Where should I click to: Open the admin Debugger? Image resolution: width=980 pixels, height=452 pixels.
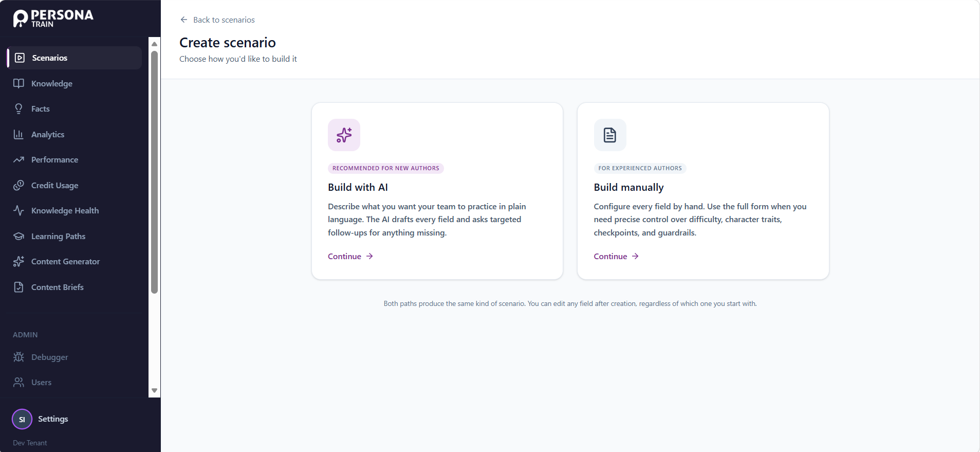[x=75, y=357]
